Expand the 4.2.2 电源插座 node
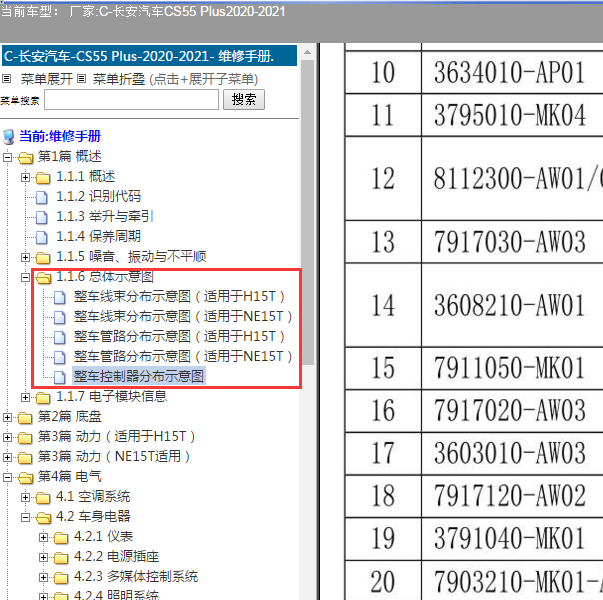 pyautogui.click(x=43, y=557)
